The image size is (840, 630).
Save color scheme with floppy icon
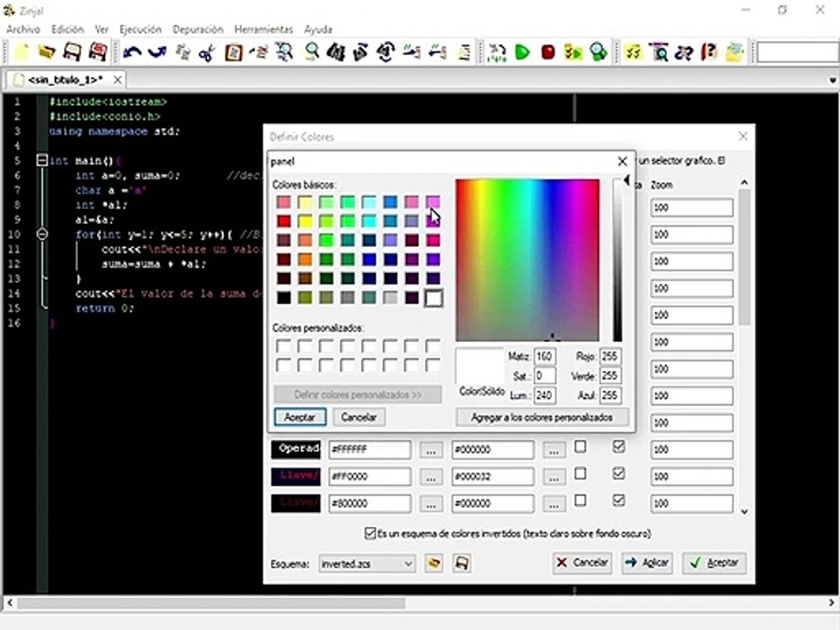[461, 563]
